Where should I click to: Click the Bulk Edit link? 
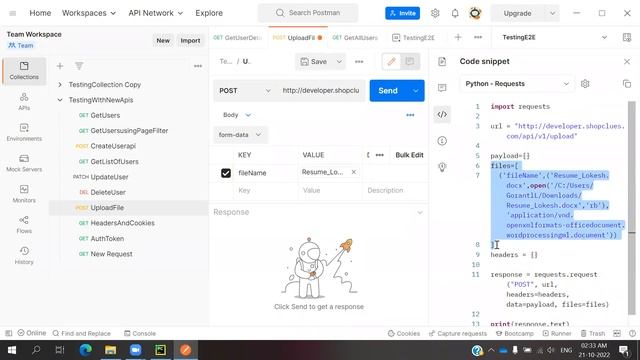click(409, 155)
